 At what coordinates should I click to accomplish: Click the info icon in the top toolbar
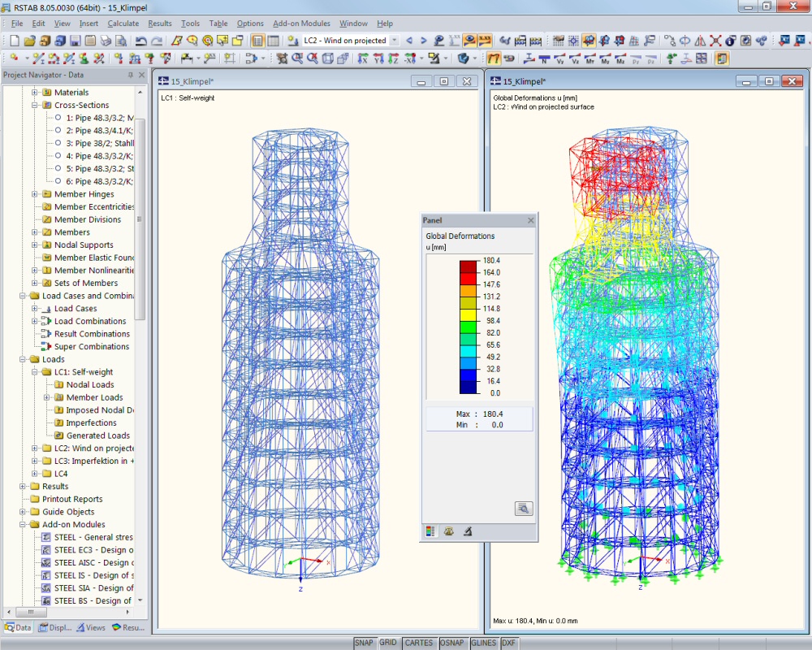pos(731,41)
